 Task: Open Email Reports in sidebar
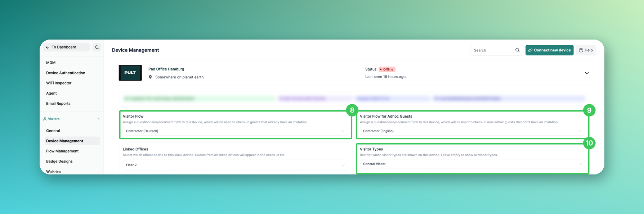tap(58, 104)
